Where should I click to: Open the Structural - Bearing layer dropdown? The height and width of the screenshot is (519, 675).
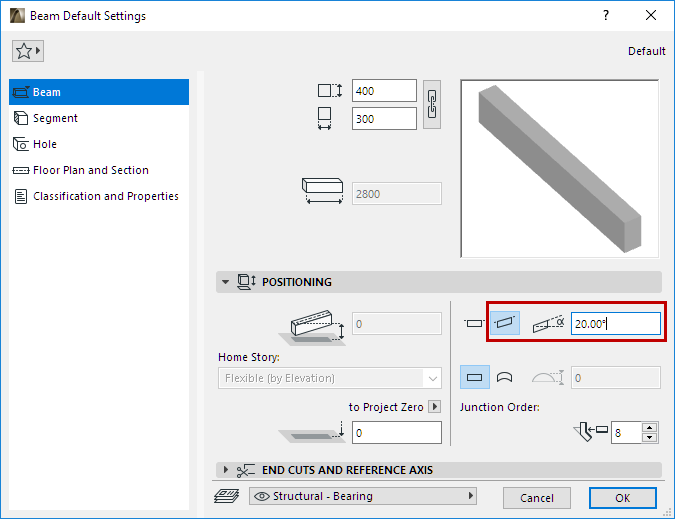tap(362, 496)
